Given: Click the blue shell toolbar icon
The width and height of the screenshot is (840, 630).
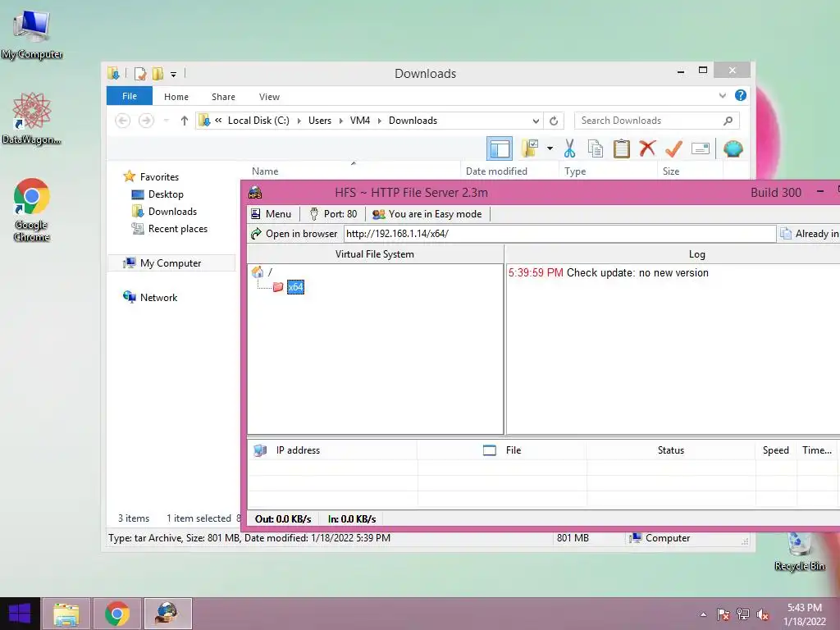Looking at the screenshot, I should point(733,148).
